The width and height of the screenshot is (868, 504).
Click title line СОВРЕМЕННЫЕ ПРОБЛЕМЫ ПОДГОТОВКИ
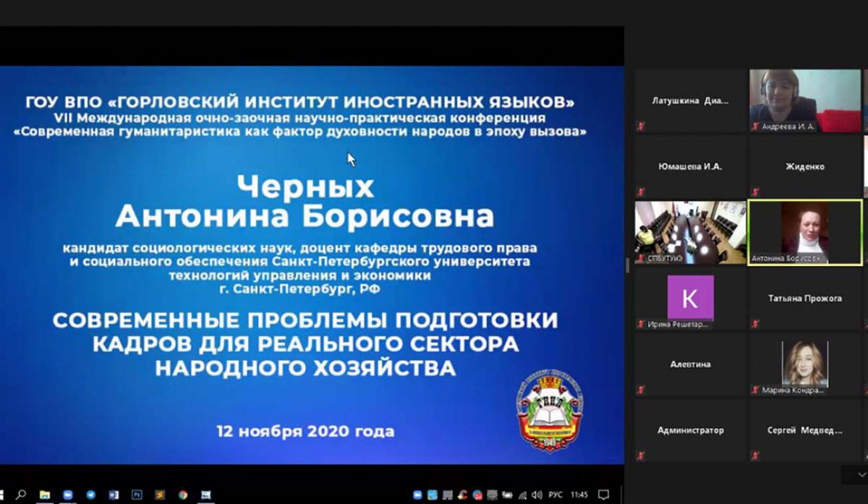(x=305, y=320)
